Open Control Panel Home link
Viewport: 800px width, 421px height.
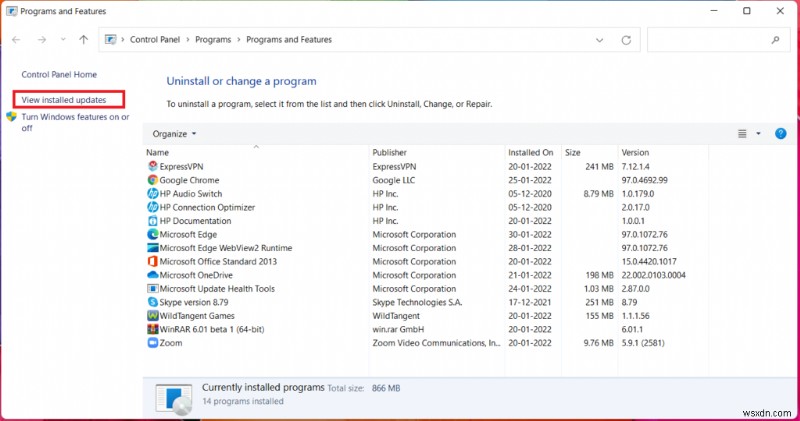coord(59,75)
